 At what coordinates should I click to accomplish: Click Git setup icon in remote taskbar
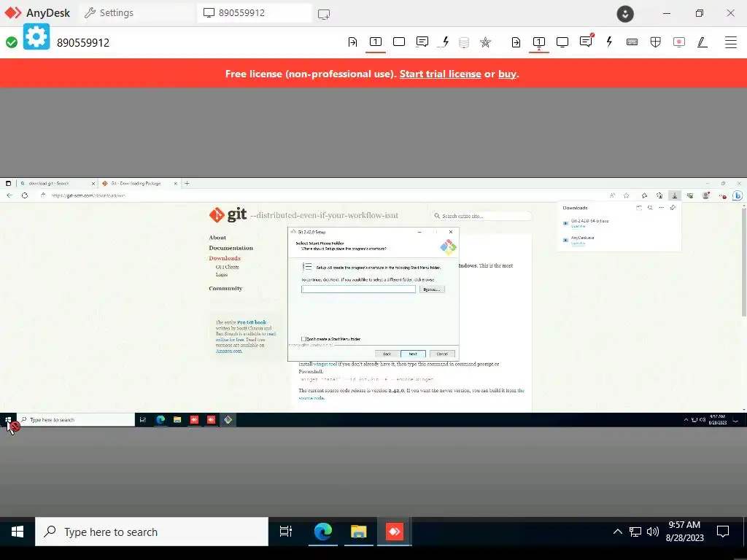228,419
